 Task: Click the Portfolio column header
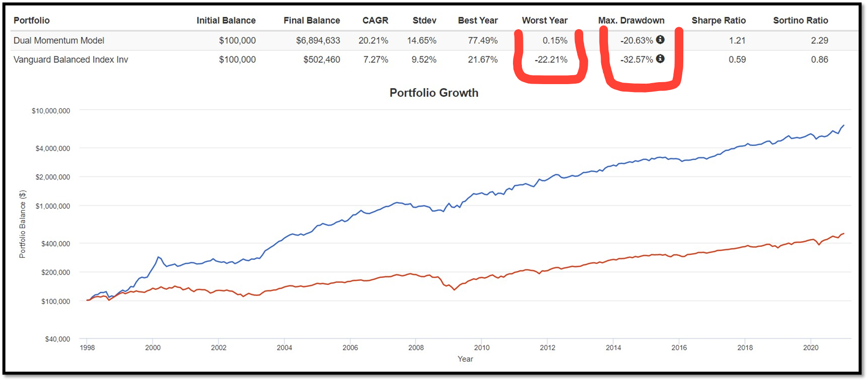pyautogui.click(x=32, y=20)
